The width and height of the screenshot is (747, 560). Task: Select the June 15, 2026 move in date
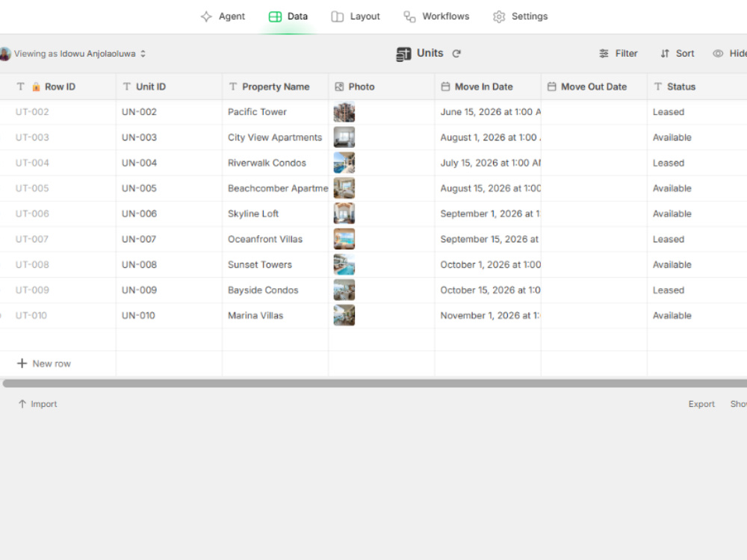(x=488, y=112)
